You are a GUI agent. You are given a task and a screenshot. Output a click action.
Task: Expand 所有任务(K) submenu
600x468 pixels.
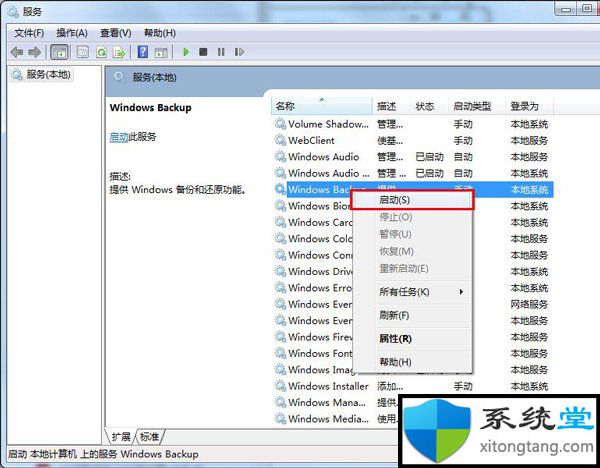tap(412, 292)
